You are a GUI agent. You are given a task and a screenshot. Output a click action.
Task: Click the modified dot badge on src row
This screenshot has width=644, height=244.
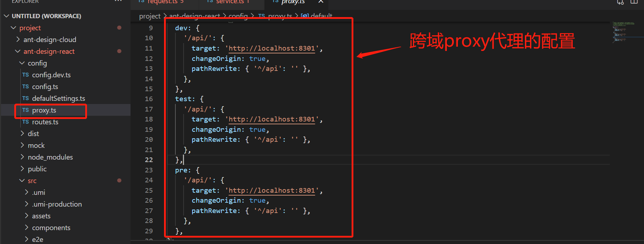pos(119,181)
